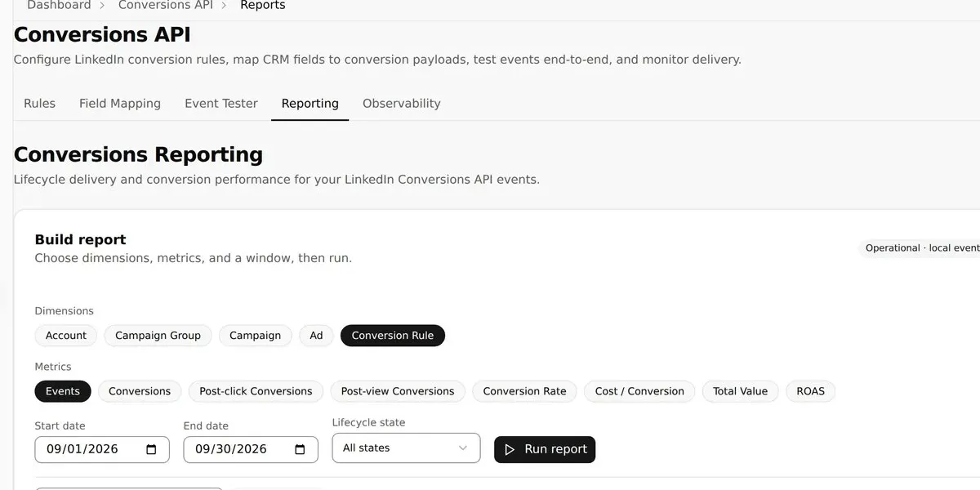
Task: Open the Lifecycle state dropdown
Action: point(406,448)
